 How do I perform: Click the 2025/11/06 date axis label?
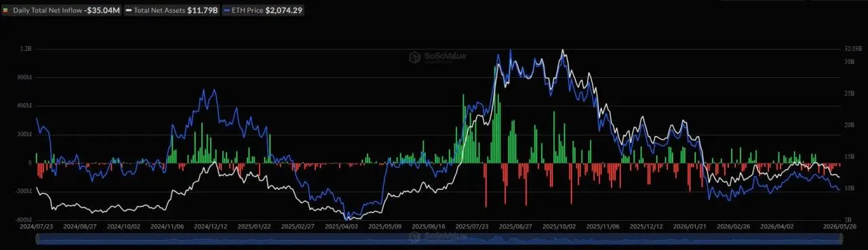tap(603, 228)
